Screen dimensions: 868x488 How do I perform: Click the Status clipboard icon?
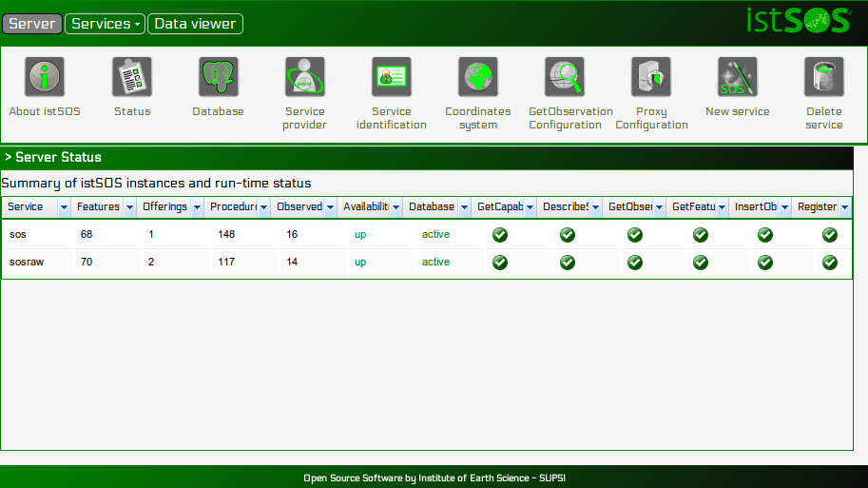[x=132, y=76]
